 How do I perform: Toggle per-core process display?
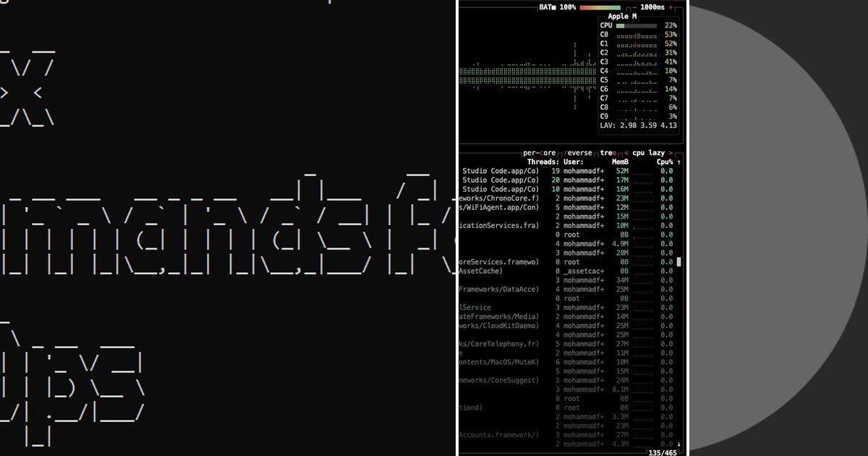click(x=540, y=153)
